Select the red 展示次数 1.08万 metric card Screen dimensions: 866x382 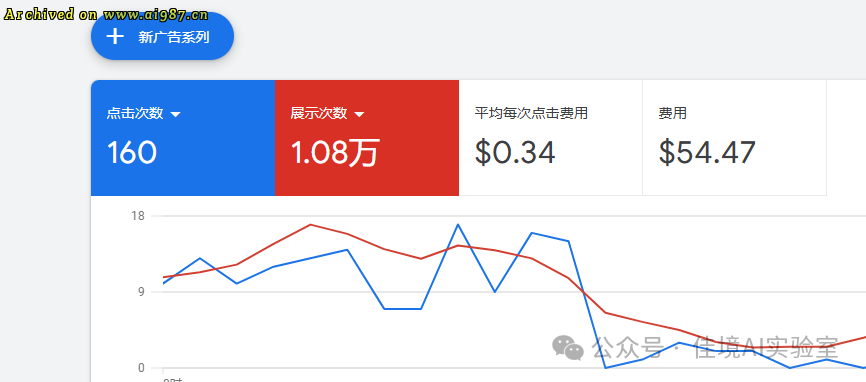click(367, 138)
